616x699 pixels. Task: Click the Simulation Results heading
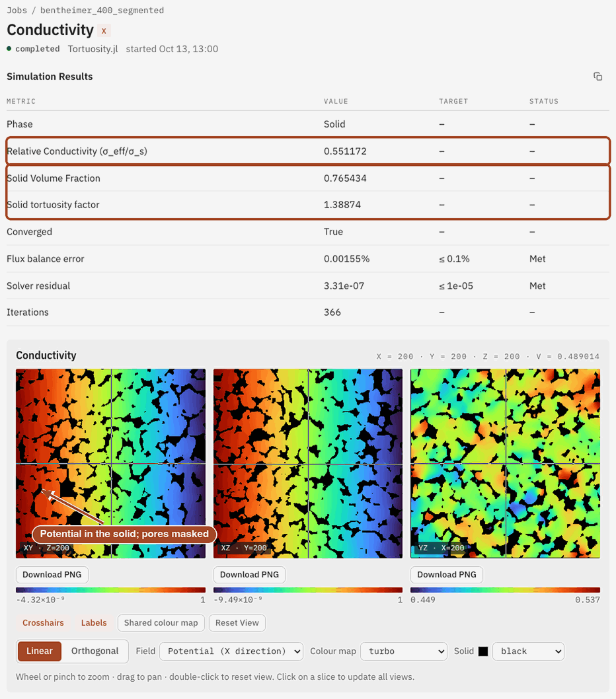50,77
